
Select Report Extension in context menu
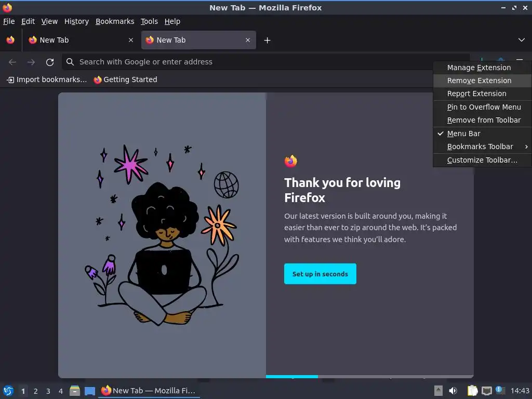point(483,94)
